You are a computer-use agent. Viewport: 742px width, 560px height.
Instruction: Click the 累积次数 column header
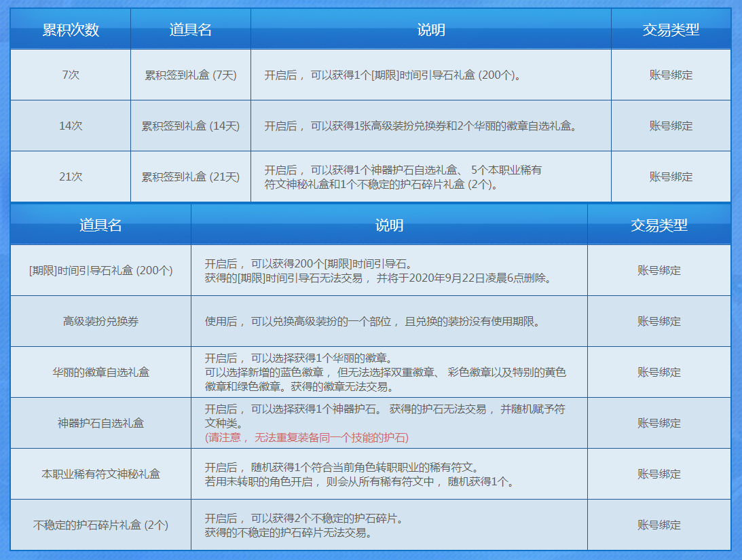click(71, 30)
